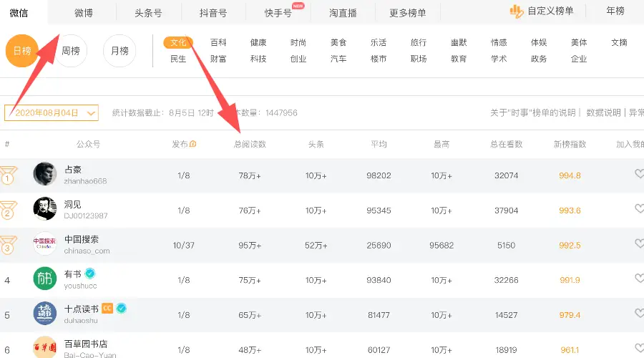This screenshot has width=644, height=358.
Task: Favorite 占豪 with the heart icon
Action: coord(639,174)
